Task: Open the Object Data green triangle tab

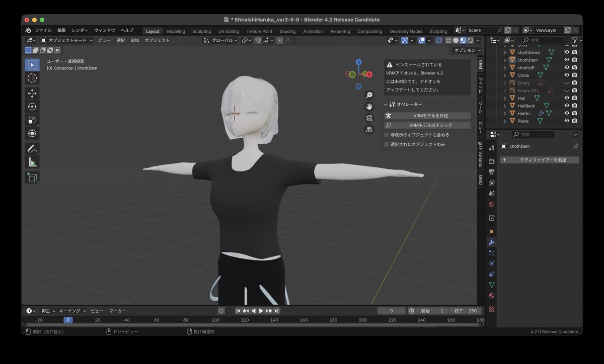Action: point(492,285)
